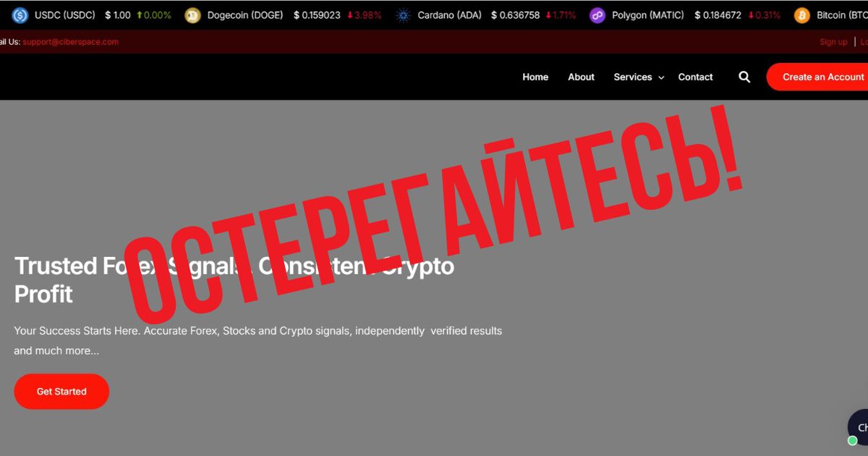868x456 pixels.
Task: Open the Services menu item
Action: (x=633, y=77)
